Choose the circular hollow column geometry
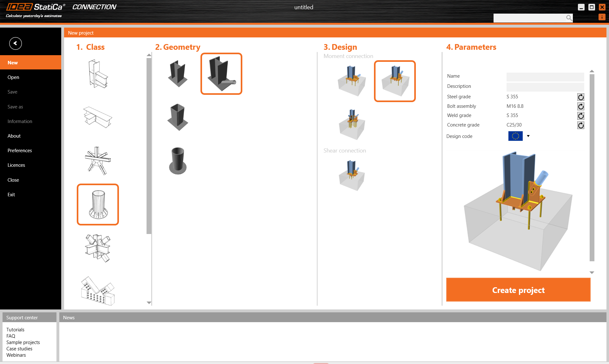This screenshot has width=609, height=364. tap(177, 160)
